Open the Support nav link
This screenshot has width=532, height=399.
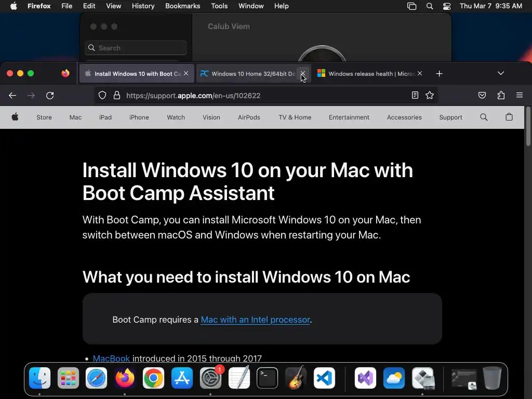click(450, 117)
